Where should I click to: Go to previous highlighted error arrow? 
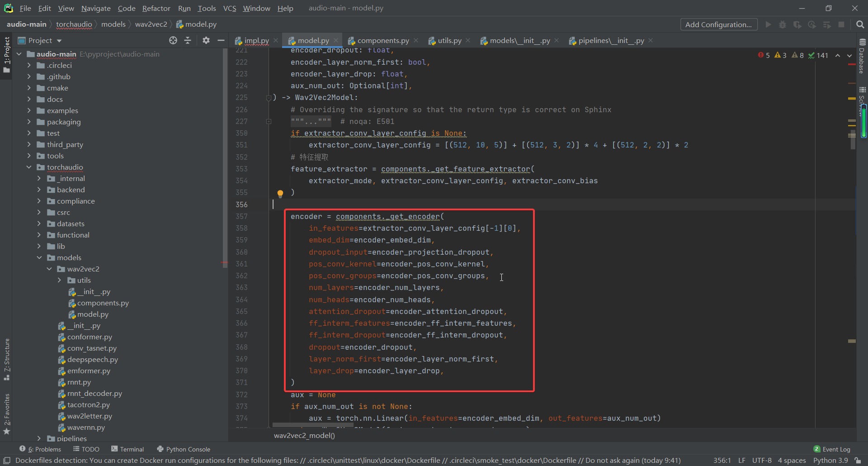838,55
